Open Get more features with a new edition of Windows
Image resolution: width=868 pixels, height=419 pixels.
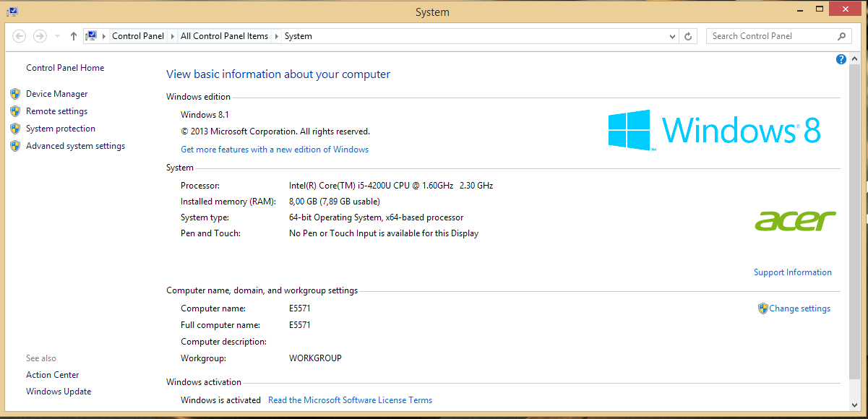click(x=275, y=149)
